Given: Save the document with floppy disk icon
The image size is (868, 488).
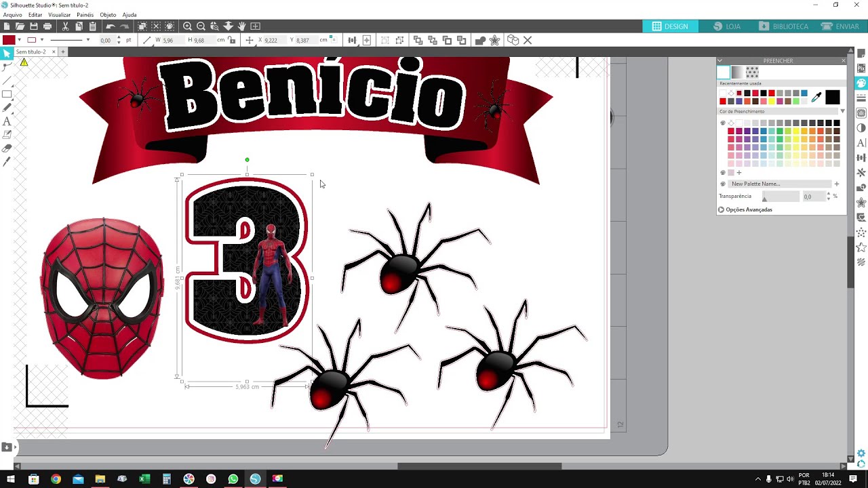Looking at the screenshot, I should (33, 26).
